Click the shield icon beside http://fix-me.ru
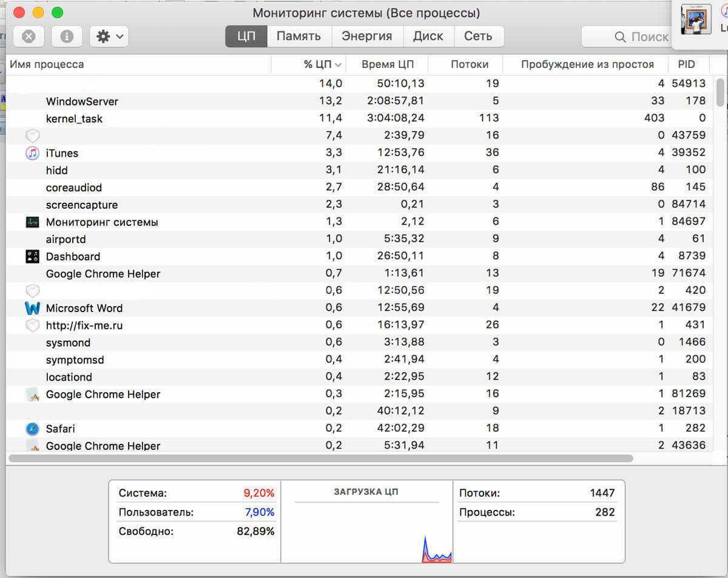 pos(32,325)
